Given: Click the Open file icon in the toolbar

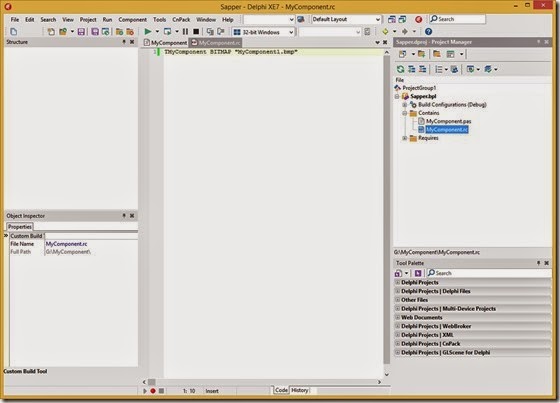Looking at the screenshot, I should tap(63, 32).
